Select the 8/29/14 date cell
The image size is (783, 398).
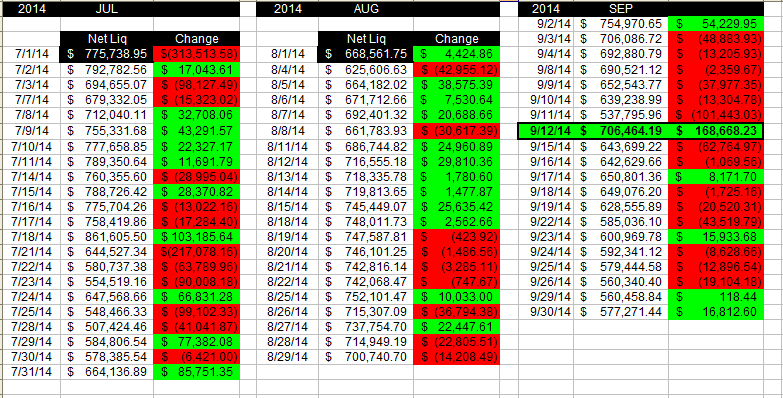[x=288, y=357]
